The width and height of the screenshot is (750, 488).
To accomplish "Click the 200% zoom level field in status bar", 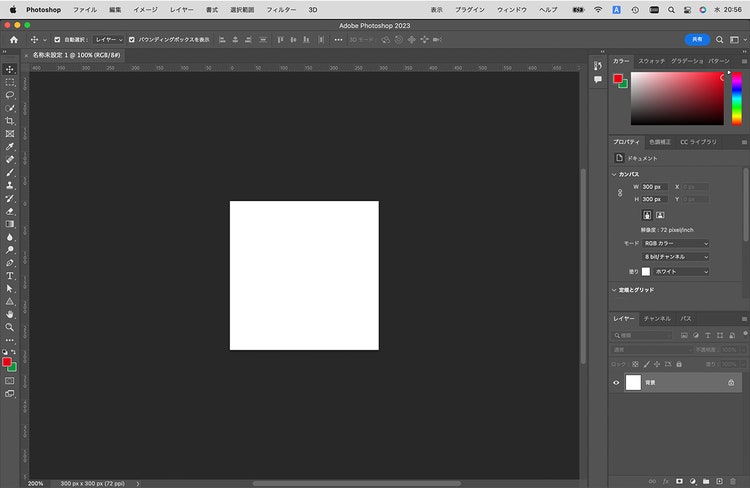I will click(35, 484).
